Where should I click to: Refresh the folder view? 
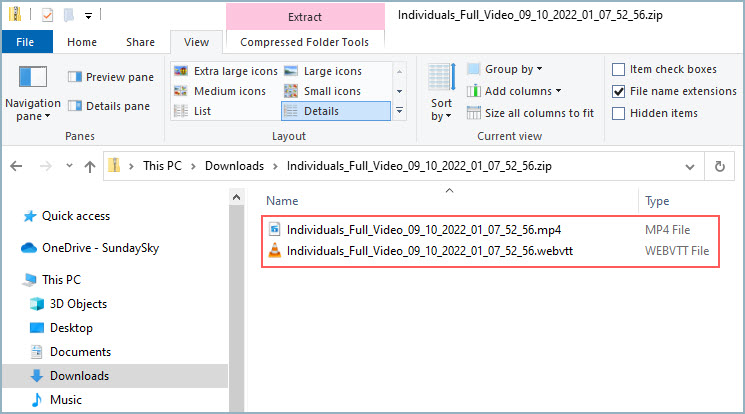point(720,166)
